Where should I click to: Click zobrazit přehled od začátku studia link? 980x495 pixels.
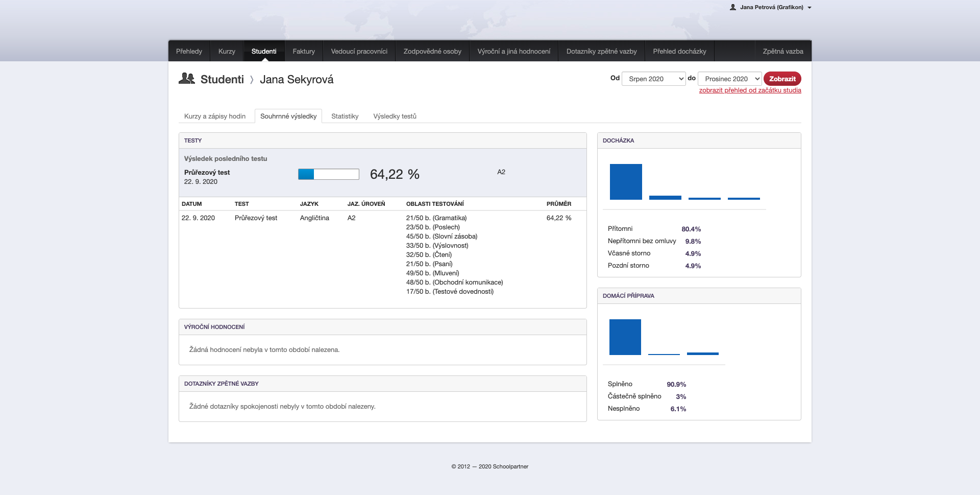coord(750,90)
